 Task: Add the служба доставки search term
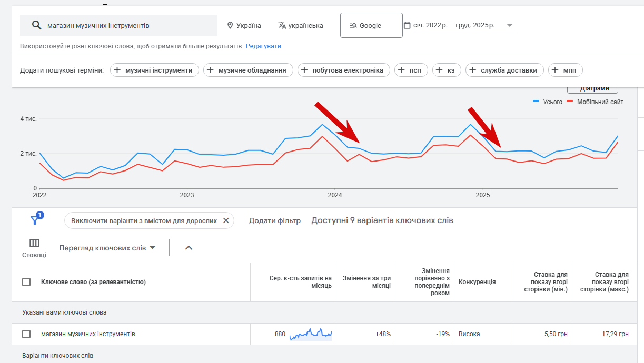click(x=504, y=70)
